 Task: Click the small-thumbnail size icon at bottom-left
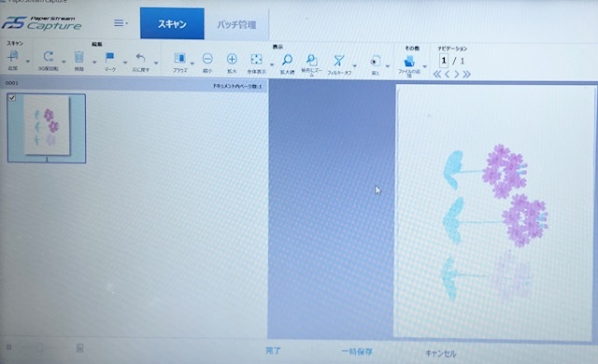pyautogui.click(x=8, y=347)
